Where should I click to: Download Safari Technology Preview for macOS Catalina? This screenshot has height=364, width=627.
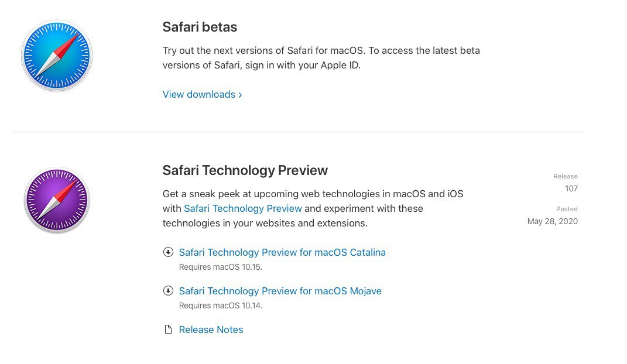[282, 253]
